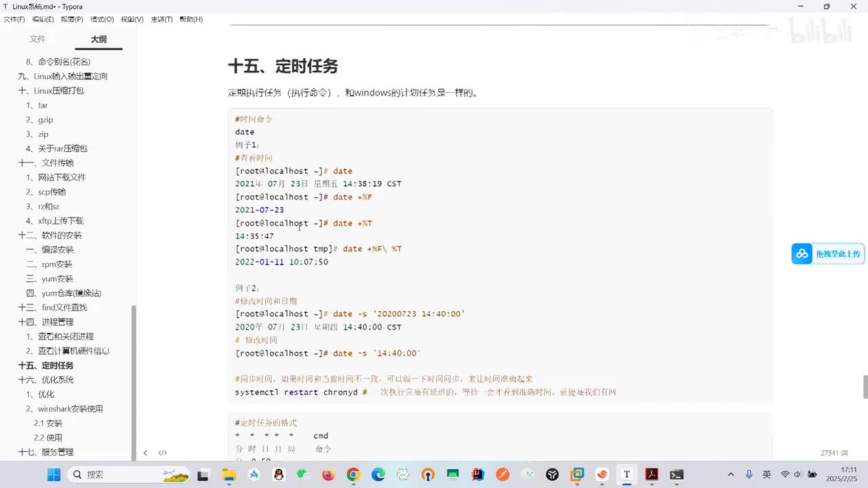
Task: Open Microsoft Edge from the taskbar
Action: (378, 474)
